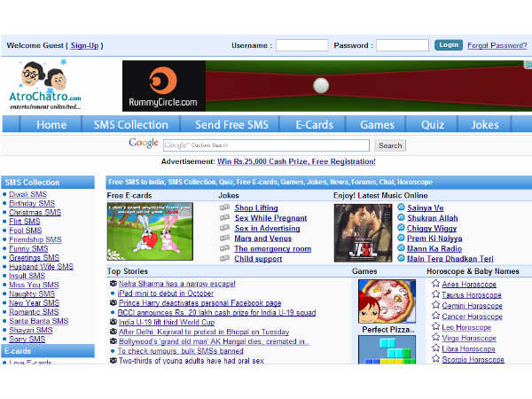Click the Login button

[x=449, y=45]
